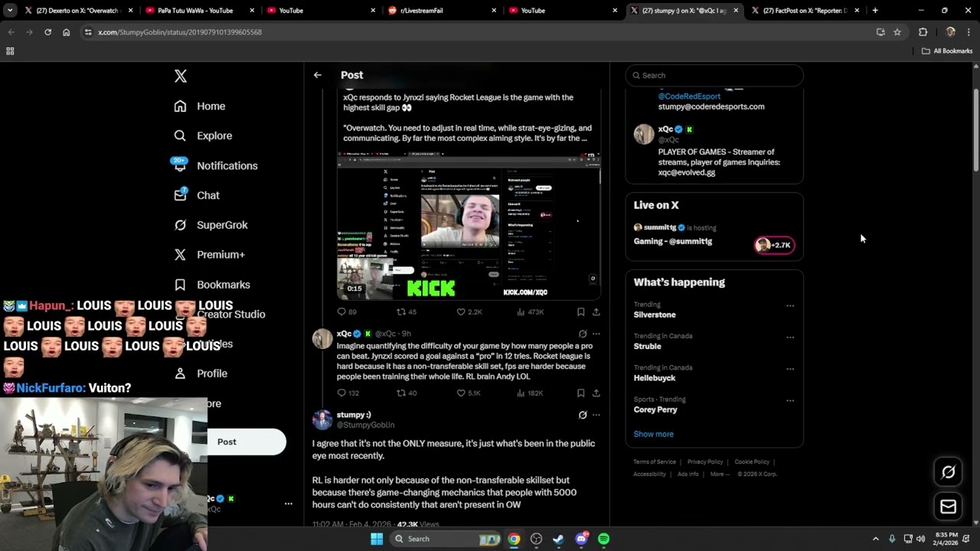Viewport: 980px width, 551px height.
Task: Reply to xQc's post (132 replies)
Action: click(x=348, y=393)
